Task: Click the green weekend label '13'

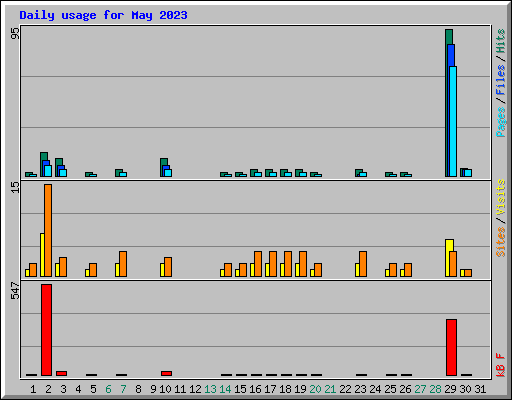Action: tap(210, 389)
